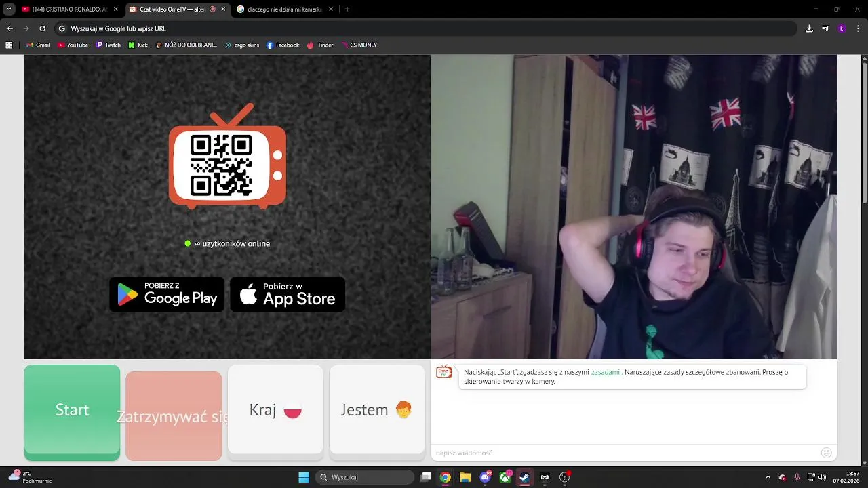Open the Tinder bookmark
This screenshot has width=868, height=488.
click(x=320, y=45)
